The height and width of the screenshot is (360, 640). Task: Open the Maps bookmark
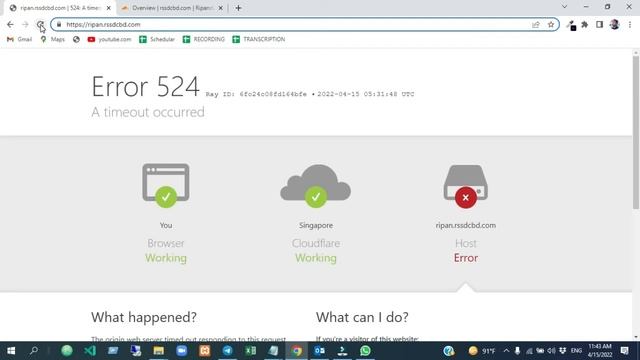[53, 39]
